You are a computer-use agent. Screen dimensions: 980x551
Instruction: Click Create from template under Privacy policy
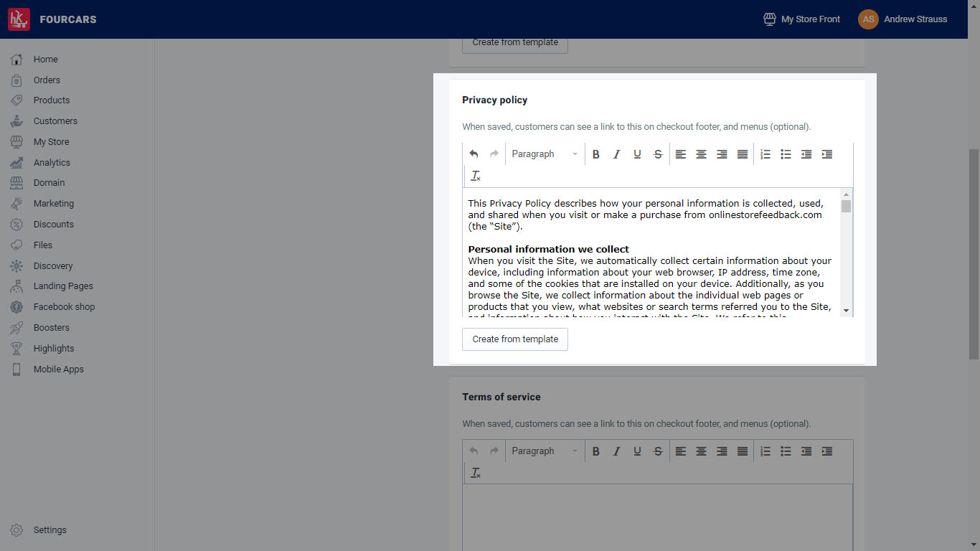(x=515, y=339)
